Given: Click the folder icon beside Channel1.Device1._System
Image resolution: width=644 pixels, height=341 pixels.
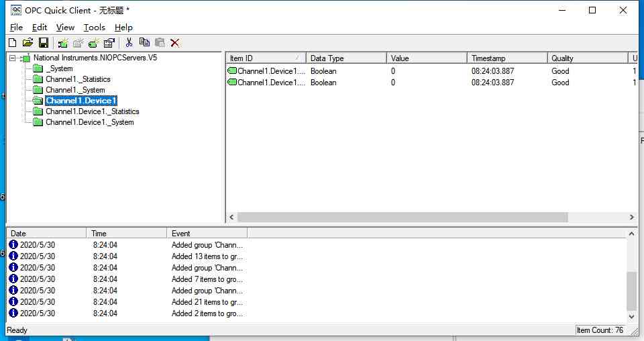Looking at the screenshot, I should coord(38,122).
